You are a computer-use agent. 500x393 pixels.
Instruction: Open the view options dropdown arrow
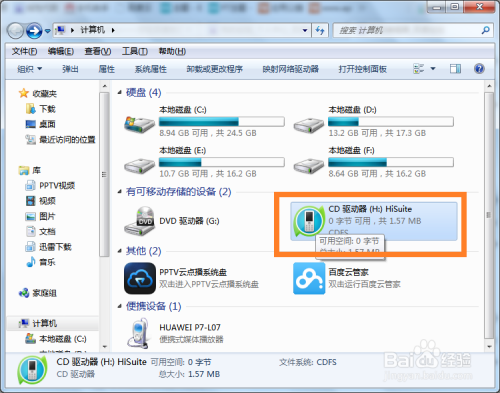coord(433,69)
